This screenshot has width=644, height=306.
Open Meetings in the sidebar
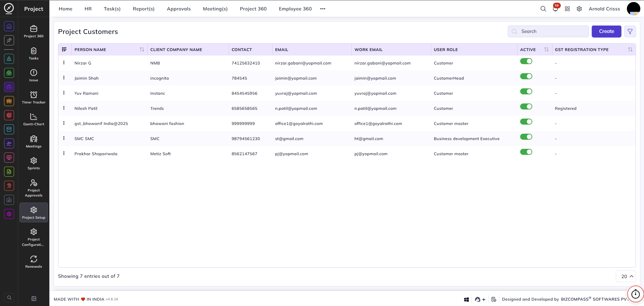tap(34, 142)
